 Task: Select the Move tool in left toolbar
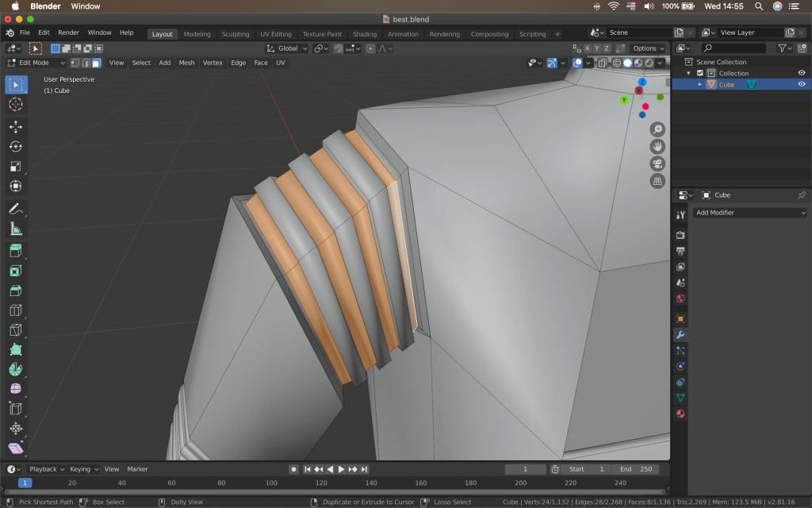point(16,127)
